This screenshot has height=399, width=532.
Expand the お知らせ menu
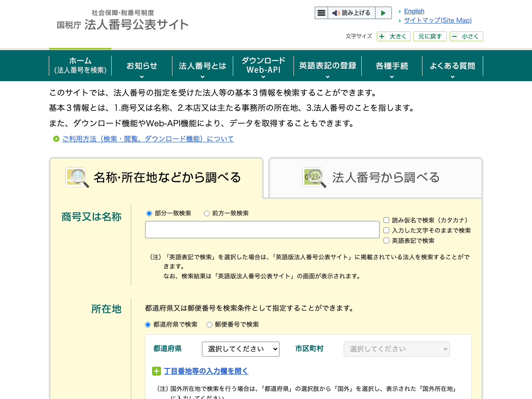[142, 66]
